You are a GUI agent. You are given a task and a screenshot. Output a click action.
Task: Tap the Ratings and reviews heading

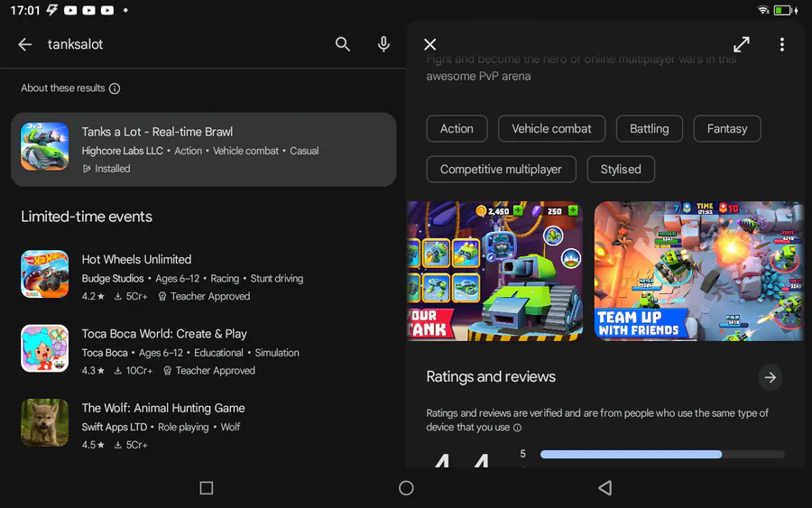coord(491,376)
